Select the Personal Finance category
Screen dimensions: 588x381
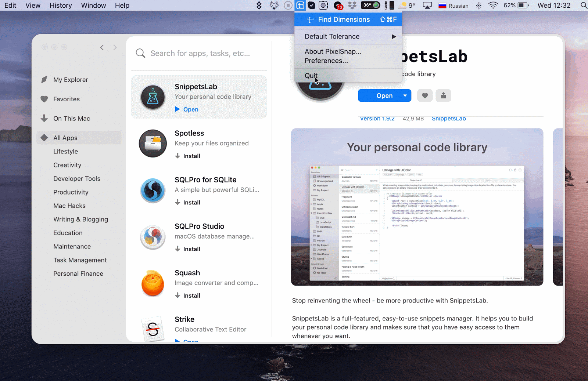pyautogui.click(x=78, y=274)
